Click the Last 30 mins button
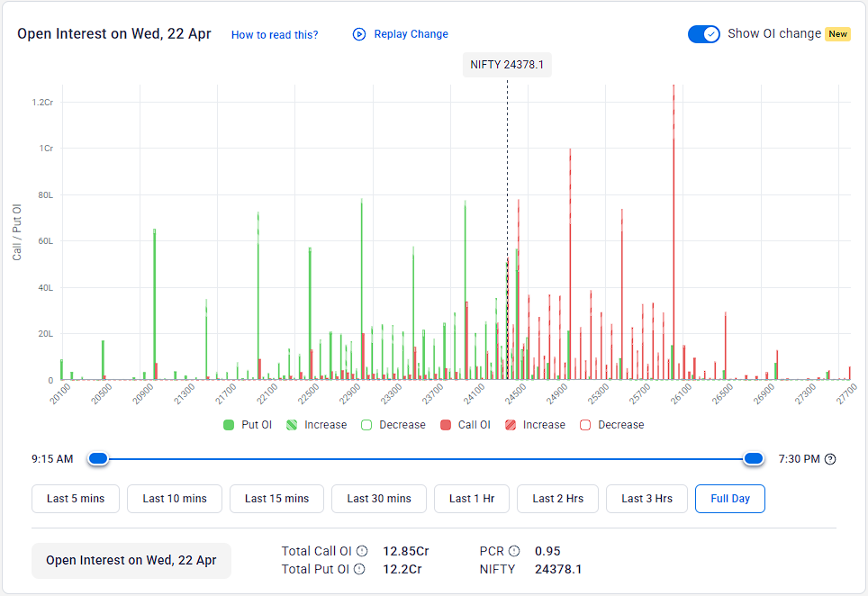Image resolution: width=868 pixels, height=596 pixels. pos(378,498)
